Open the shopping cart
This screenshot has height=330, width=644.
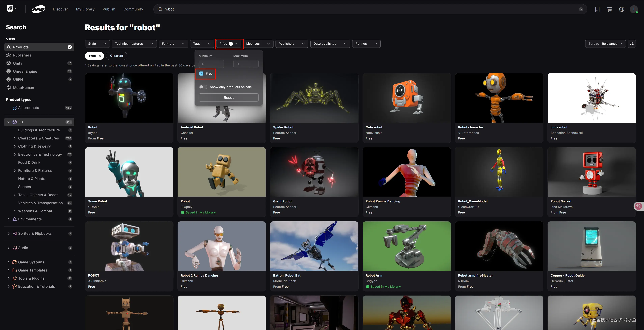[x=610, y=9]
